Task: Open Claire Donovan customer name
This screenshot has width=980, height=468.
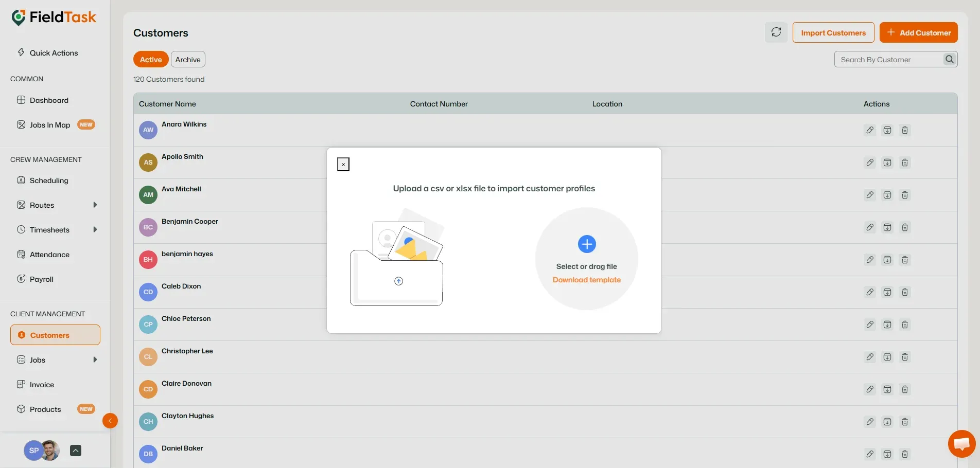Action: click(186, 384)
